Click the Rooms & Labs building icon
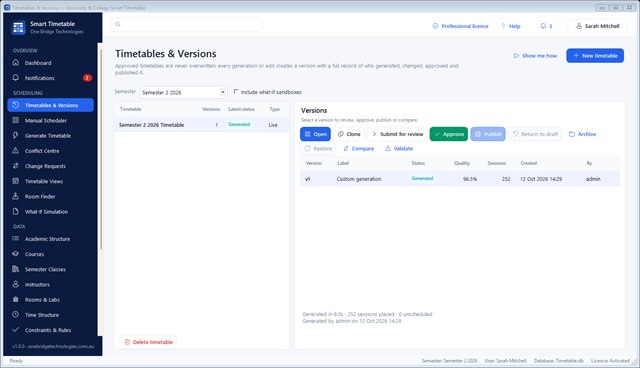 pyautogui.click(x=16, y=299)
